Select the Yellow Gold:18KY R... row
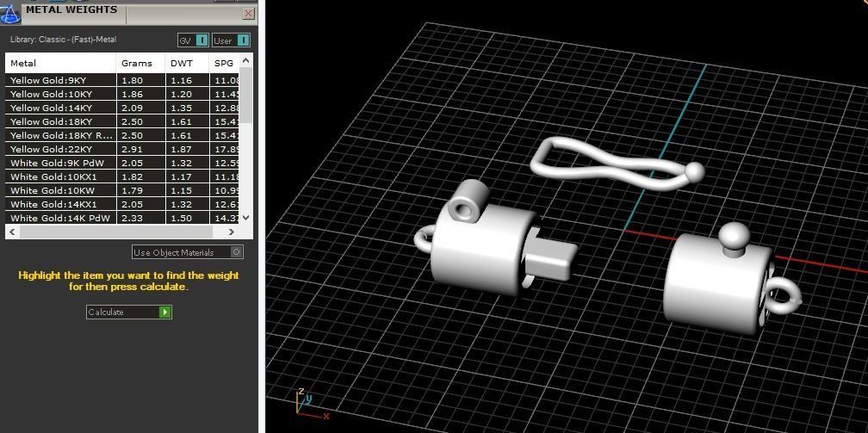The height and width of the screenshot is (433, 868). (x=123, y=136)
